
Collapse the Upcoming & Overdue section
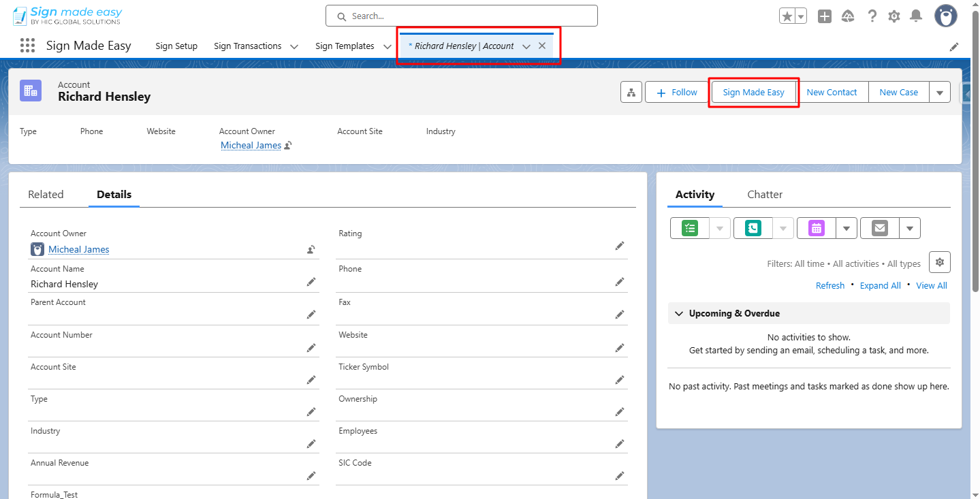(x=678, y=313)
